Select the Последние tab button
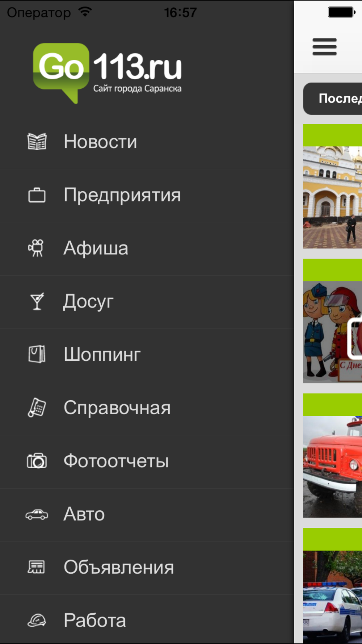 [x=333, y=99]
